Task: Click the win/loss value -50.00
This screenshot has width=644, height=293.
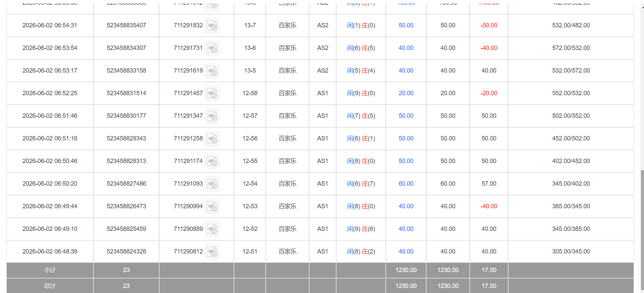Action: [x=489, y=25]
